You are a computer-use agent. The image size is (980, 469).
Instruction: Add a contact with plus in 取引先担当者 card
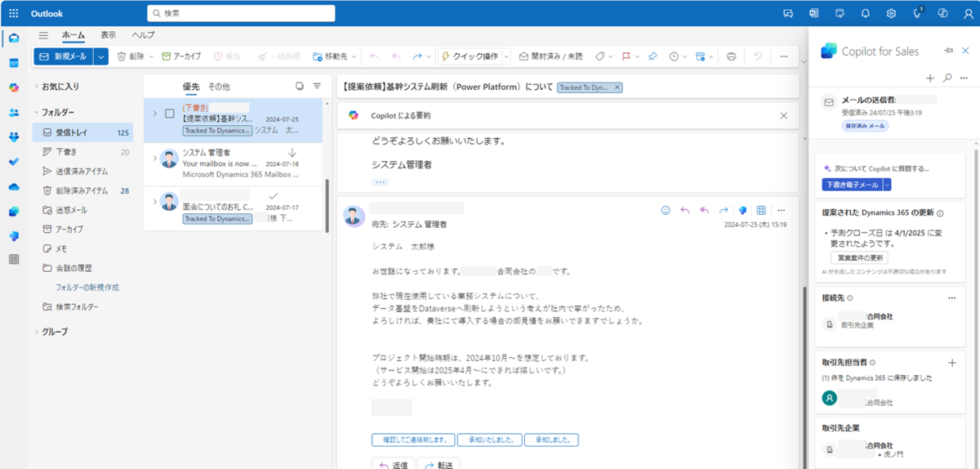tap(952, 362)
